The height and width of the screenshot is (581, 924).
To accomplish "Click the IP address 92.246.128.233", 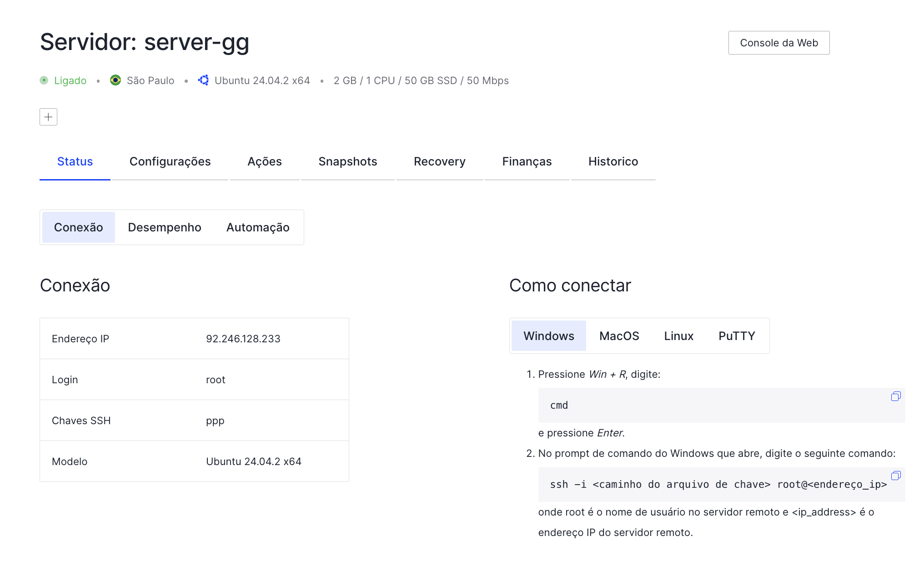I will click(243, 339).
